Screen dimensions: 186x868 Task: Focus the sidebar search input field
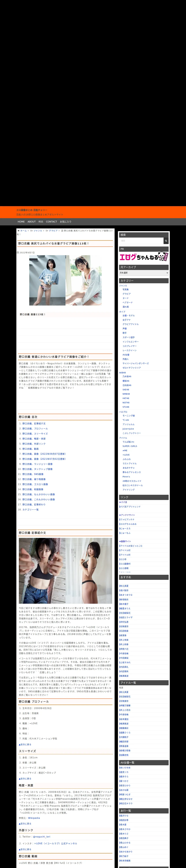pos(141,241)
